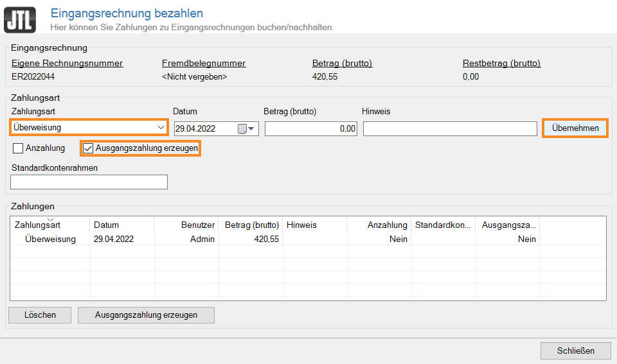Click the Restbetrag value 0,00
Viewport: 617px width, 364px height.
click(470, 76)
